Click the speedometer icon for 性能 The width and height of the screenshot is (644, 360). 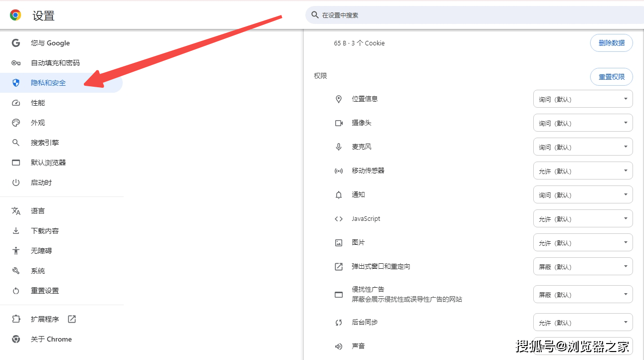pos(16,103)
